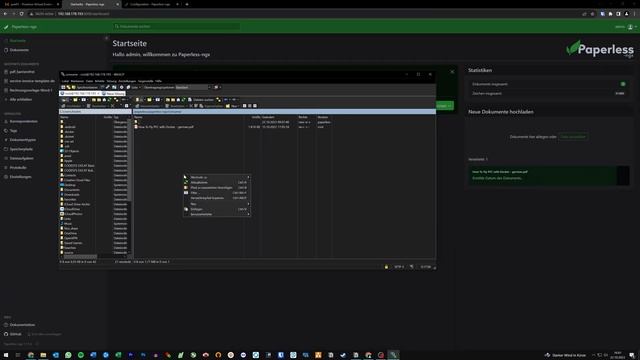640x360 pixels.
Task: Open Dokumenttypen in the Paperless sidebar
Action: pos(20,140)
